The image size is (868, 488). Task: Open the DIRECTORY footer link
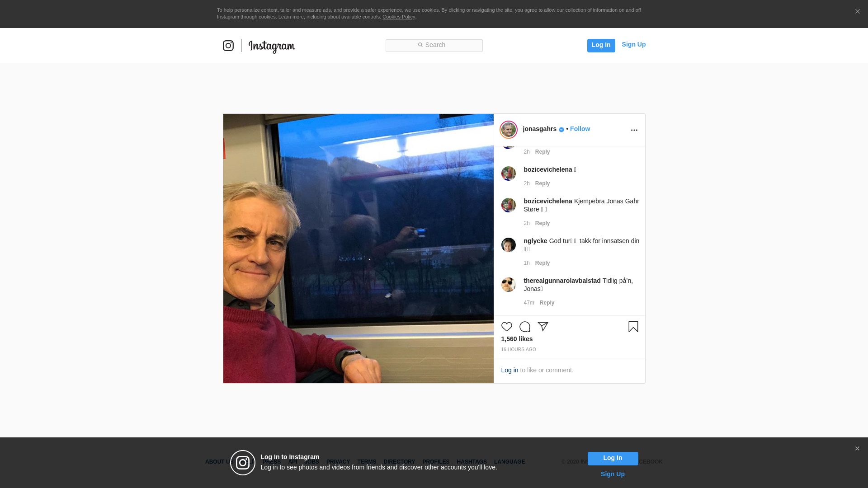click(x=399, y=462)
